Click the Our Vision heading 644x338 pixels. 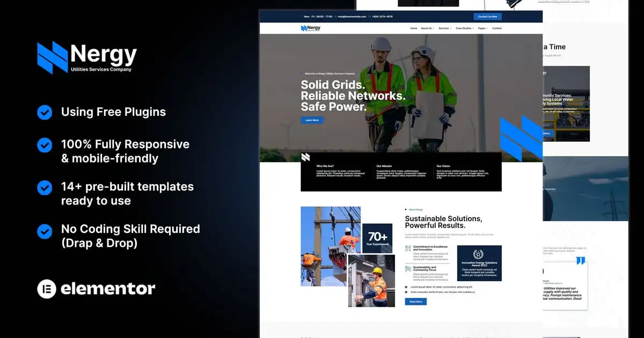click(x=443, y=166)
